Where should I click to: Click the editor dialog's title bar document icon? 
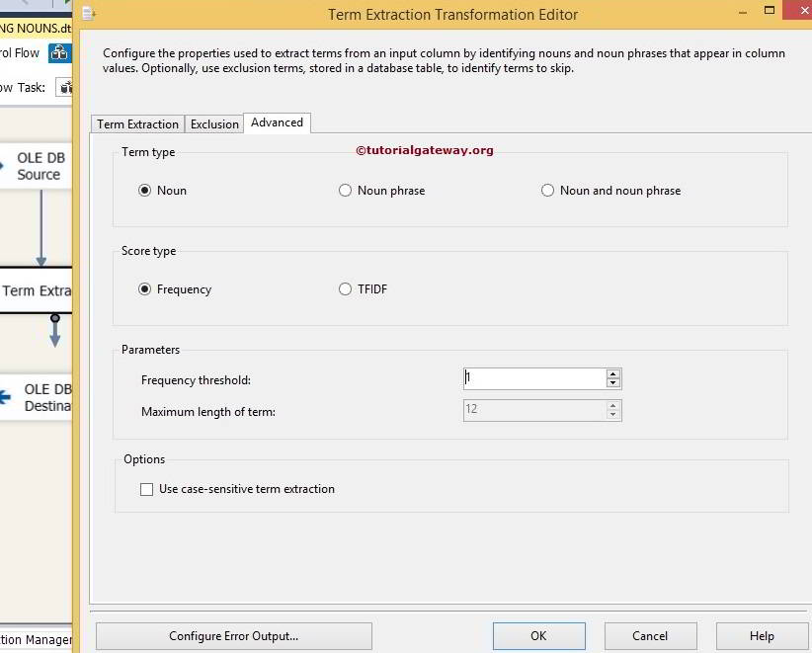(x=88, y=13)
